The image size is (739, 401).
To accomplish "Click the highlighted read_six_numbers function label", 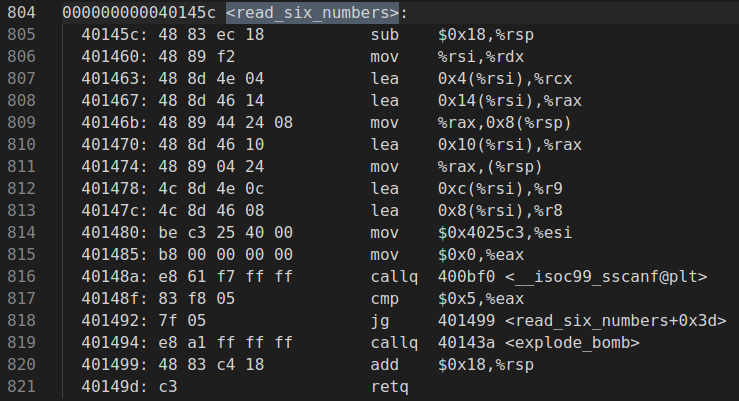I will pyautogui.click(x=313, y=13).
